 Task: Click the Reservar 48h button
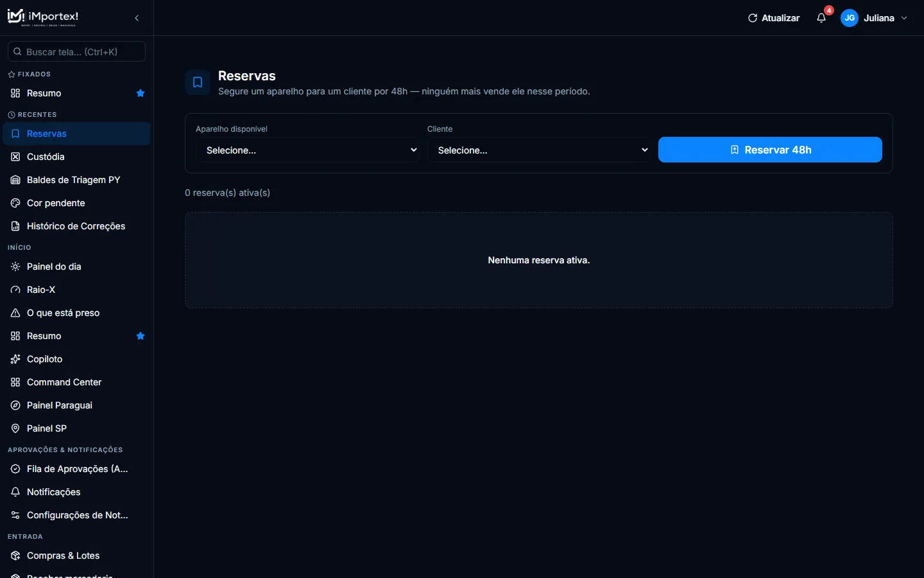tap(770, 150)
